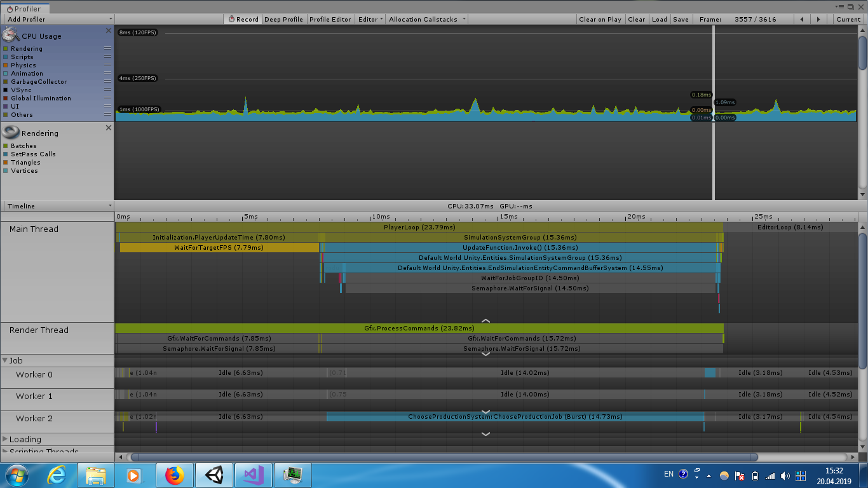This screenshot has width=868, height=488.
Task: Open the Profile Editor
Action: pos(330,19)
